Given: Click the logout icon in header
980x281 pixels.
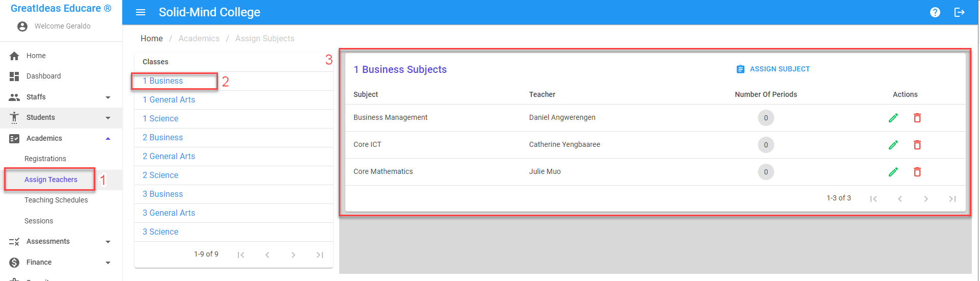Looking at the screenshot, I should coord(960,12).
